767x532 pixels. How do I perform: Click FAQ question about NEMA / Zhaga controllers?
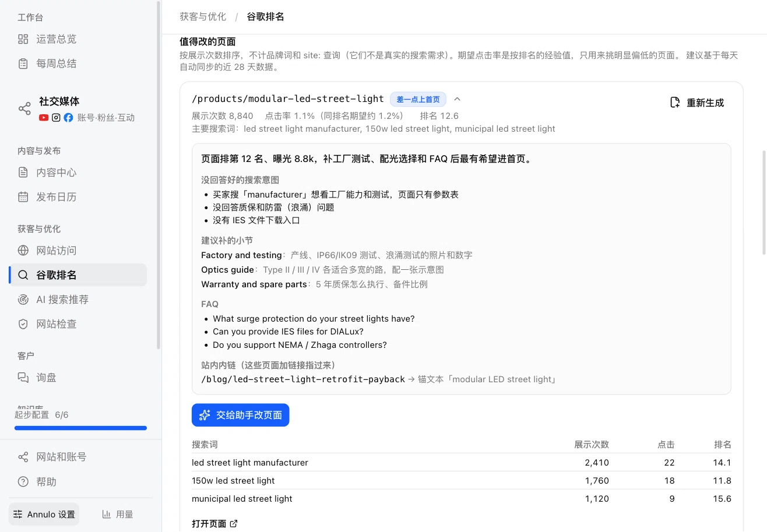pyautogui.click(x=300, y=345)
